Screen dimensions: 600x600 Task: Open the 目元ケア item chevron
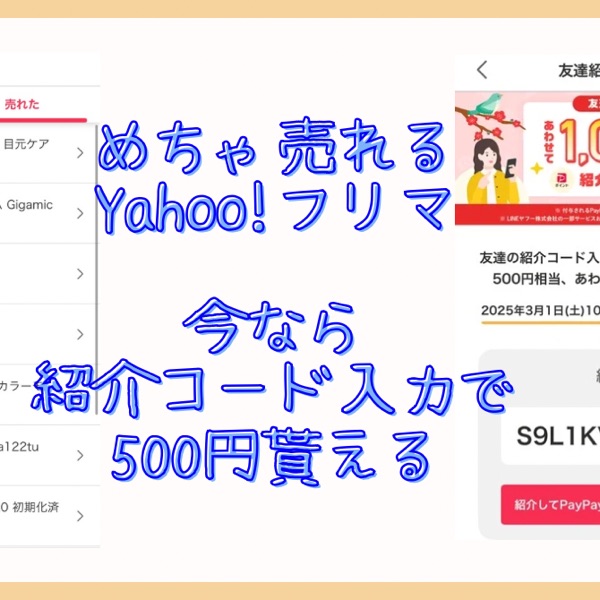pyautogui.click(x=80, y=153)
